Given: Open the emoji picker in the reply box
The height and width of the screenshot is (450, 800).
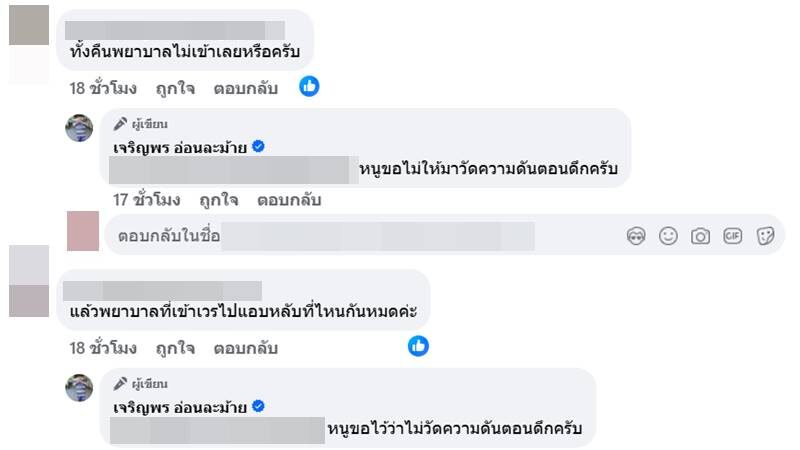Looking at the screenshot, I should click(x=668, y=236).
